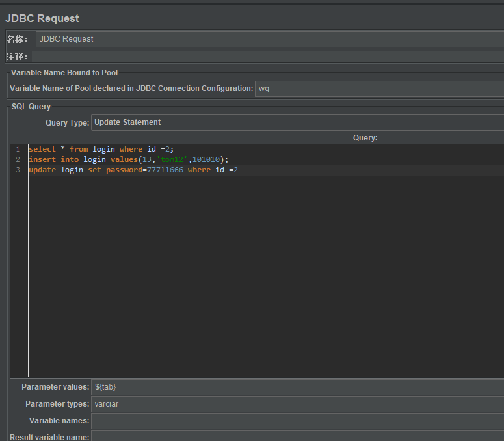This screenshot has height=441, width=504.
Task: Click the Result variable name field
Action: (x=298, y=436)
